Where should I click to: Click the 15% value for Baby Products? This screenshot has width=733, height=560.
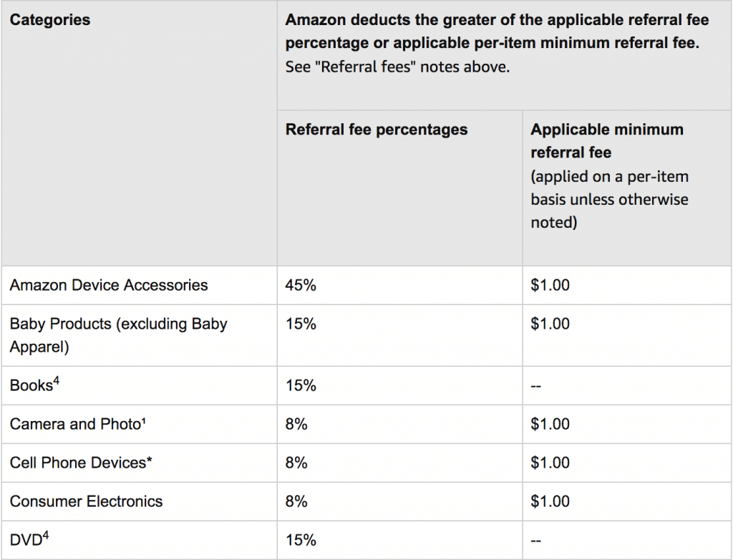click(x=301, y=324)
